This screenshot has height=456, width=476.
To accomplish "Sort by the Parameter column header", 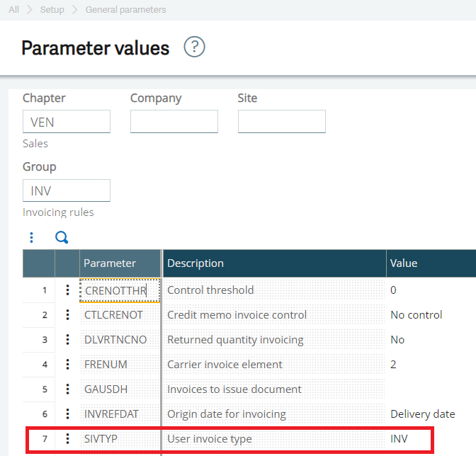I will (x=110, y=263).
